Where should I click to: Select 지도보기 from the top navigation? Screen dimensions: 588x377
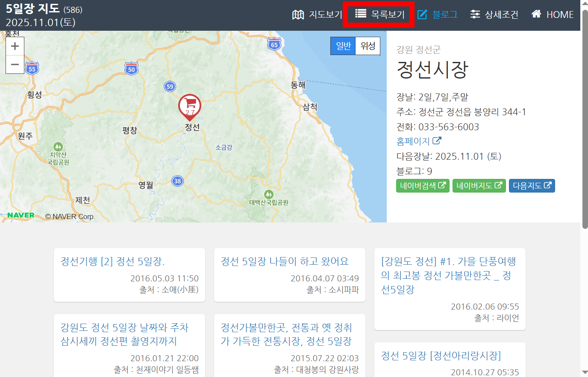coord(317,14)
